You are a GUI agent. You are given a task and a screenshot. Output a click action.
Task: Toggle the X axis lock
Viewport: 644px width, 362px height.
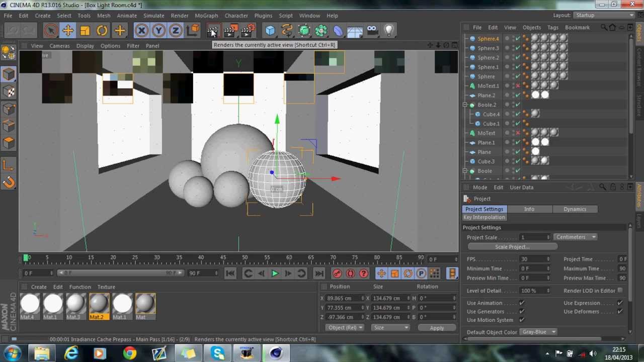coord(141,31)
